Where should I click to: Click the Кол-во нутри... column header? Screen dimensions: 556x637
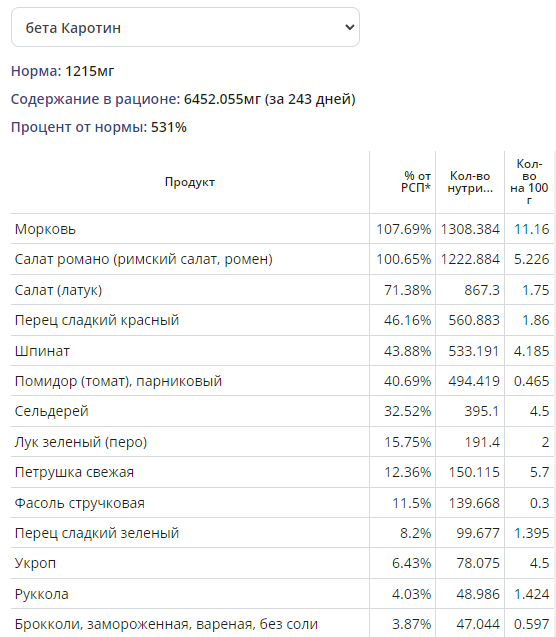click(470, 182)
